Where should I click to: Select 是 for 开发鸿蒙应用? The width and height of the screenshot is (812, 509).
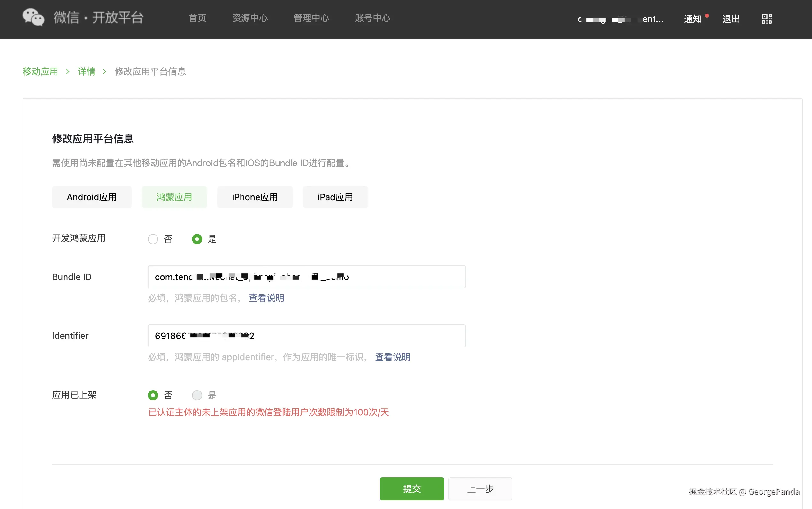coord(197,239)
